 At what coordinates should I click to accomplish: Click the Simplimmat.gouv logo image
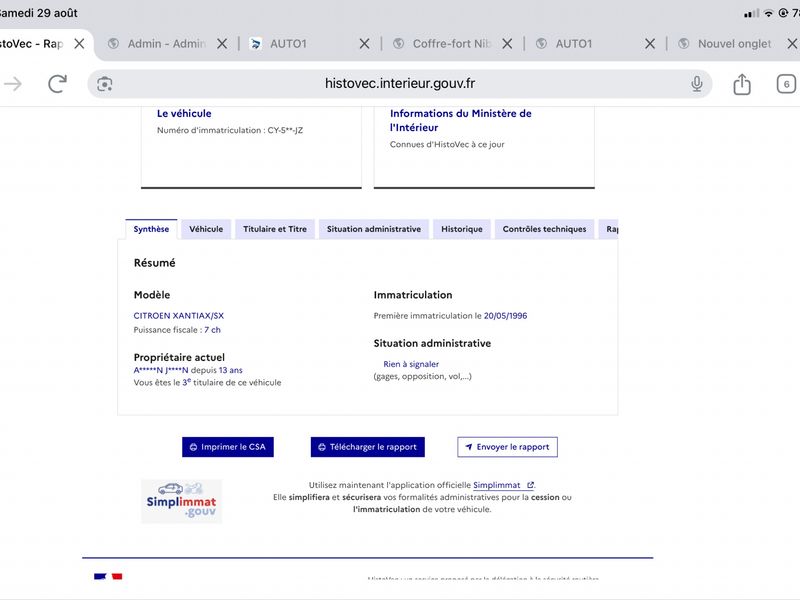[181, 501]
